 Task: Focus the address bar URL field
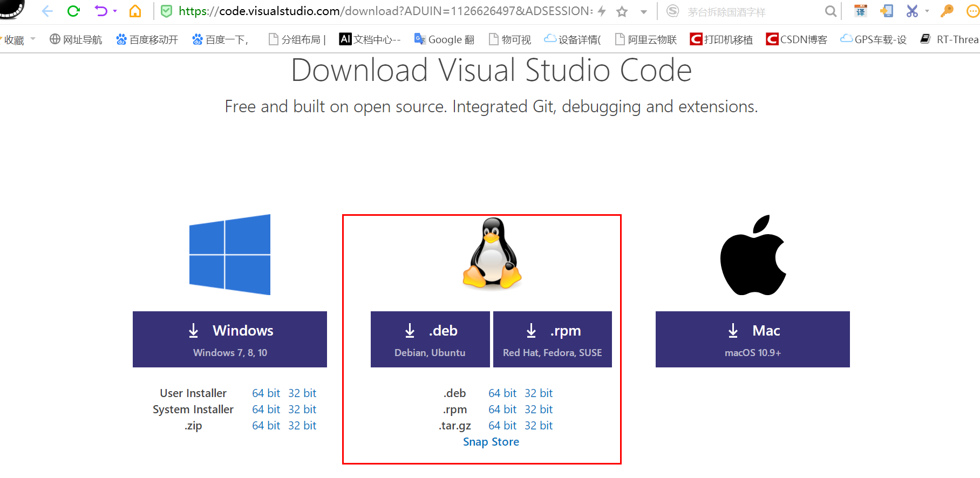pyautogui.click(x=385, y=11)
